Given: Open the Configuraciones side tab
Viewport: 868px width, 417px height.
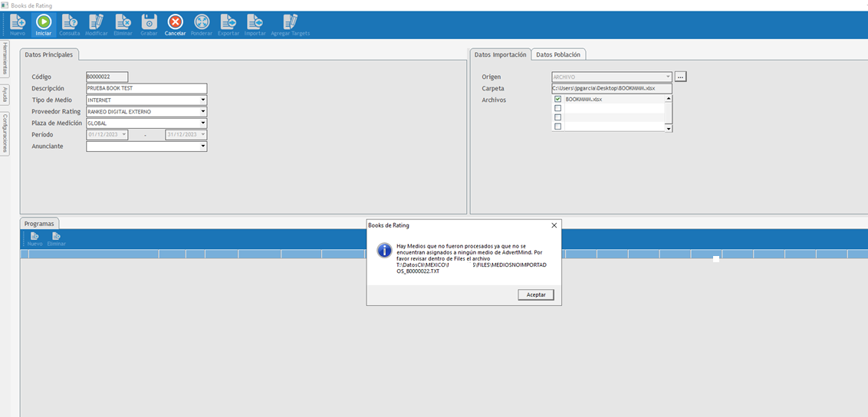Looking at the screenshot, I should coord(5,133).
